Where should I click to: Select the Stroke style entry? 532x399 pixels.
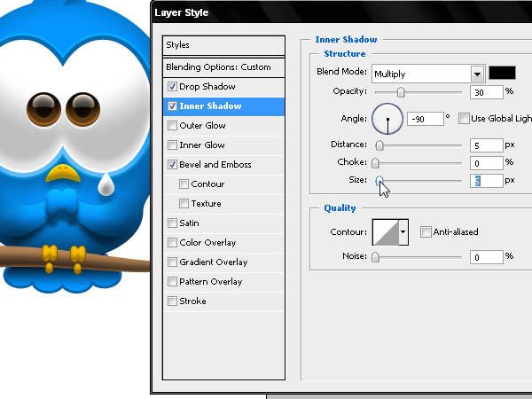[192, 301]
